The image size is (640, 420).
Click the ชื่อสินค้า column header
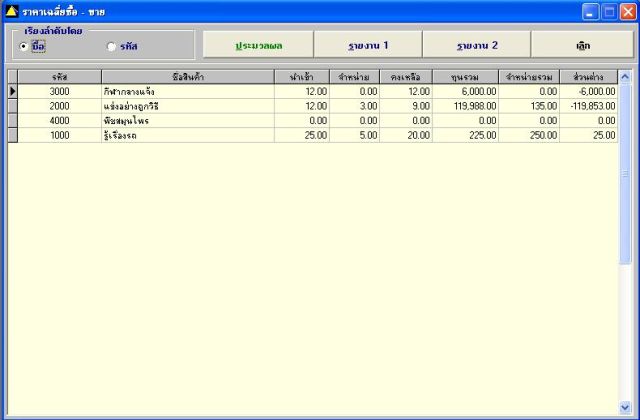pyautogui.click(x=188, y=77)
